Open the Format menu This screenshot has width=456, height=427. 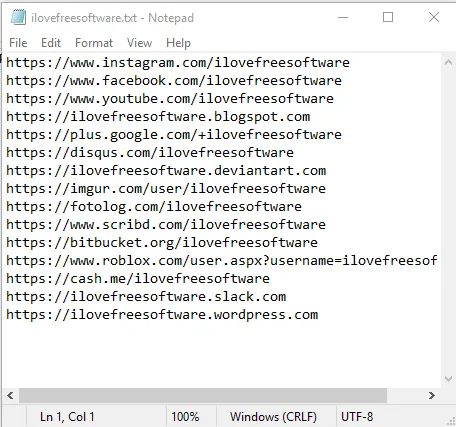pyautogui.click(x=94, y=43)
